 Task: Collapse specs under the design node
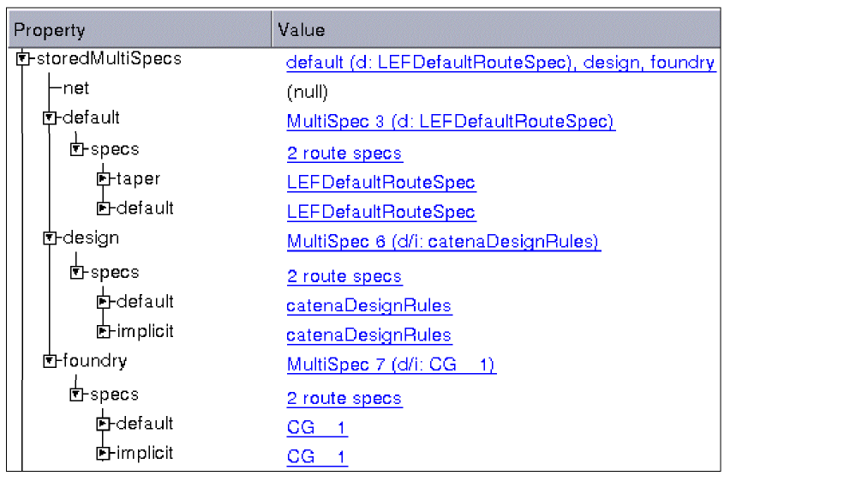click(x=77, y=272)
